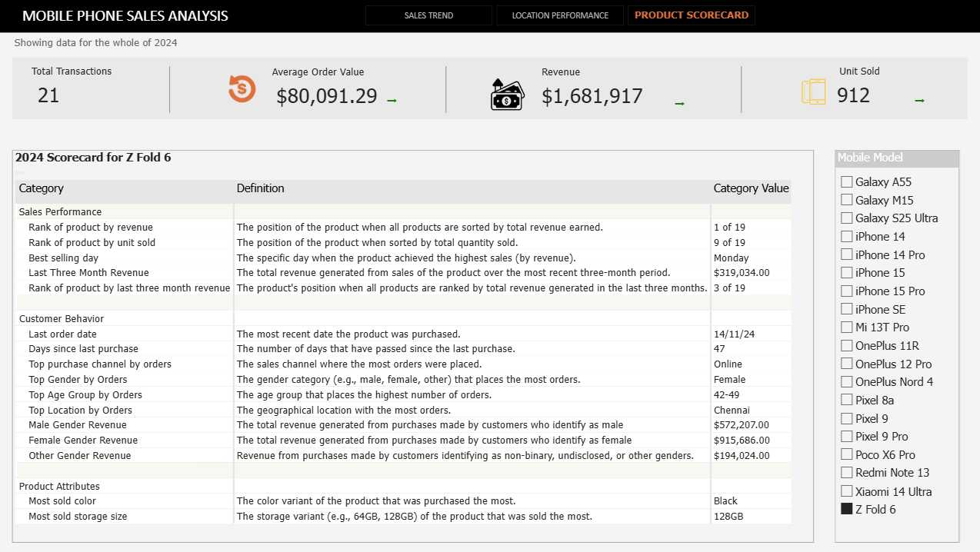Select the Product Scorecard tab

(x=692, y=15)
